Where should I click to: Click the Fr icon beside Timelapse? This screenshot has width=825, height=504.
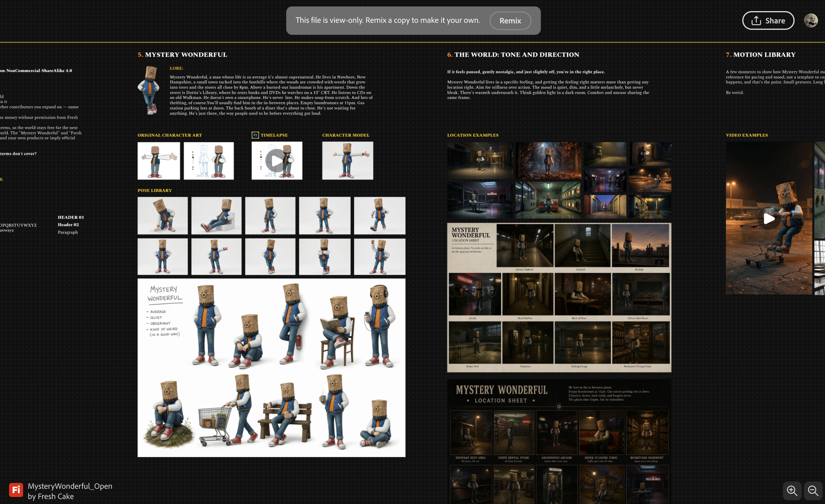click(x=255, y=135)
